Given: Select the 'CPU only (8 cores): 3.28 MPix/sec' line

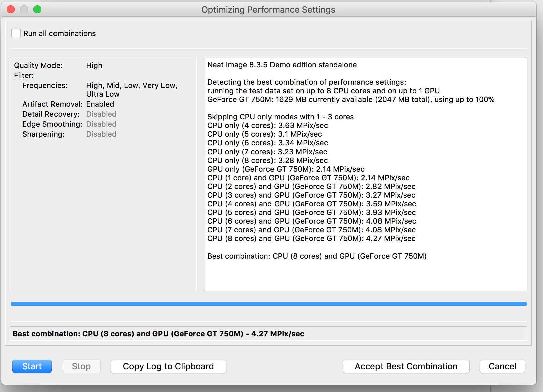Looking at the screenshot, I should [267, 160].
